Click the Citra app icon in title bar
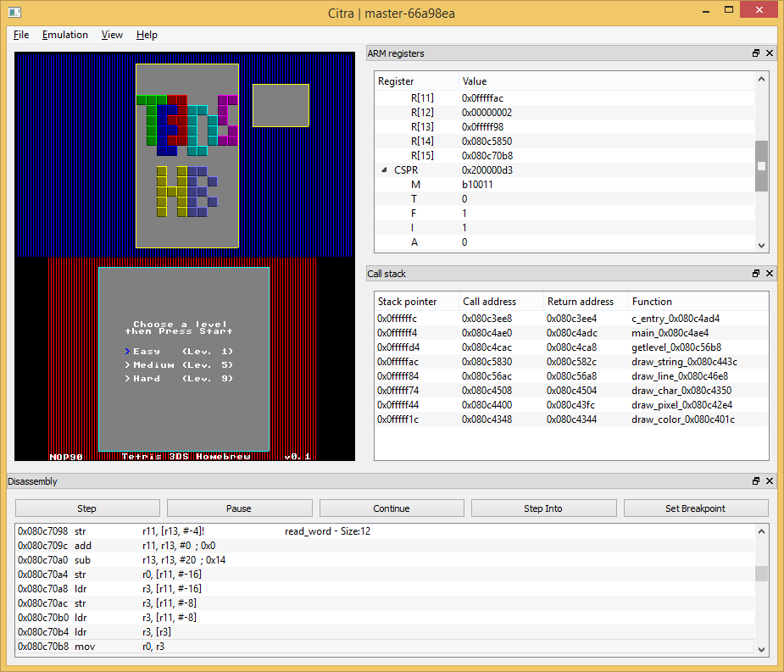The width and height of the screenshot is (784, 672). coord(14,12)
